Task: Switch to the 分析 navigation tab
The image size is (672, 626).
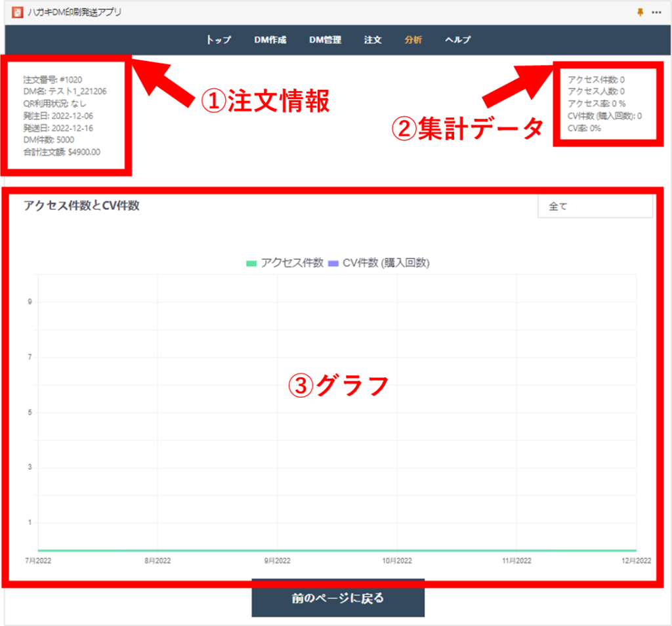Action: (x=413, y=40)
